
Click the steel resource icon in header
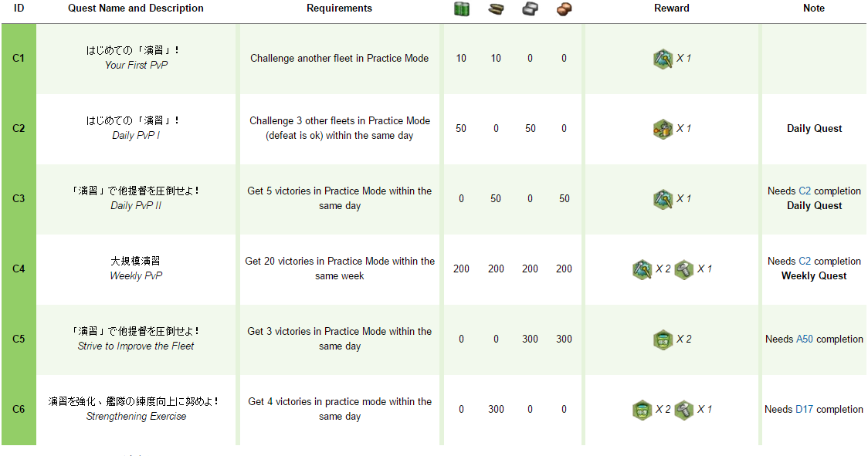pos(530,8)
